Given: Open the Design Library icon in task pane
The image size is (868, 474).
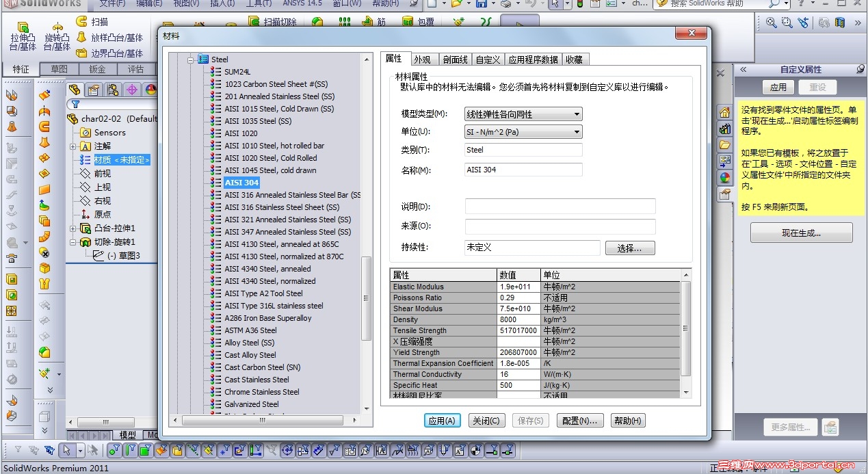Looking at the screenshot, I should [x=724, y=129].
